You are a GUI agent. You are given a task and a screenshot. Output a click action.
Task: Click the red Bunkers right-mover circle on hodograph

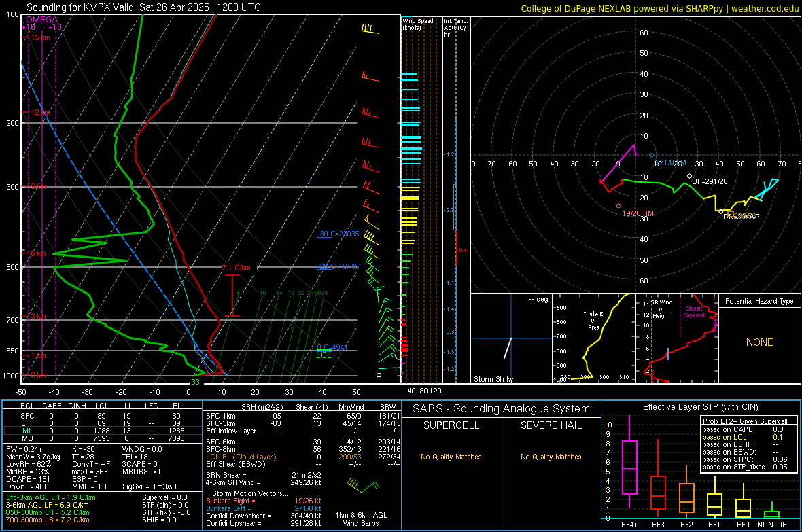[618, 206]
